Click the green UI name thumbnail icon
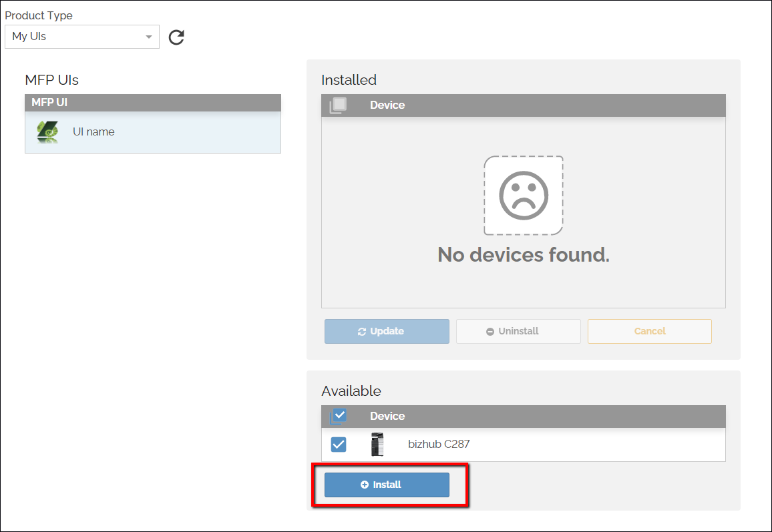Viewport: 772px width, 532px height. pos(48,132)
